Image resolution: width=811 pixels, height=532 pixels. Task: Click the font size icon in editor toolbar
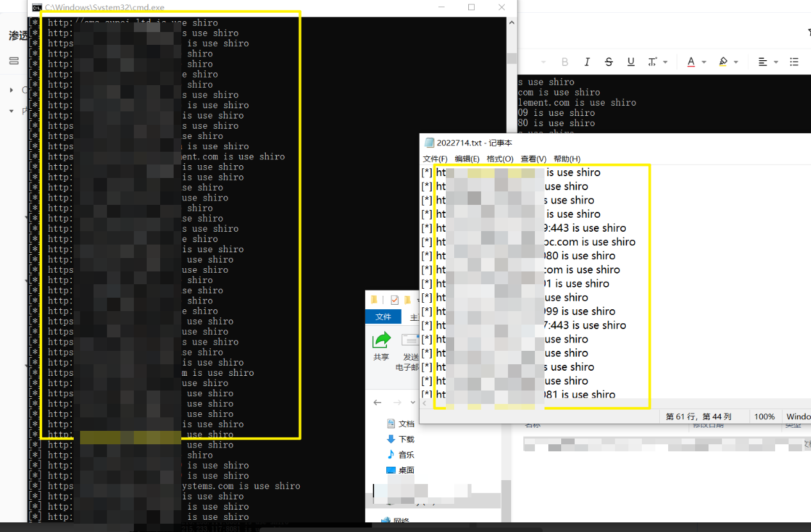(652, 62)
